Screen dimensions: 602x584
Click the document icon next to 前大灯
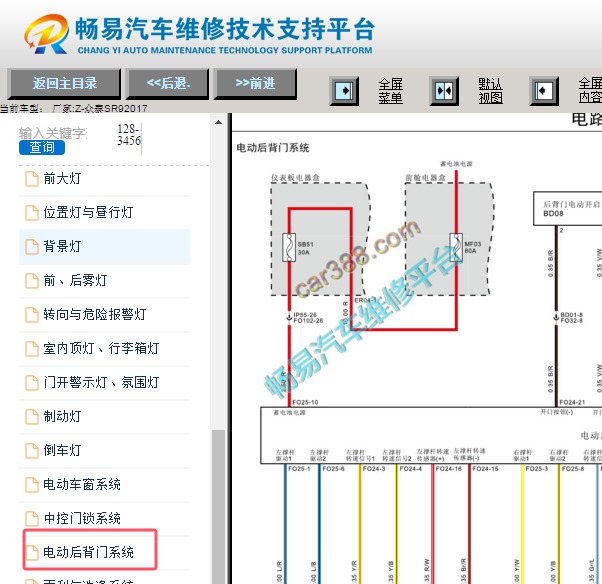click(x=32, y=179)
